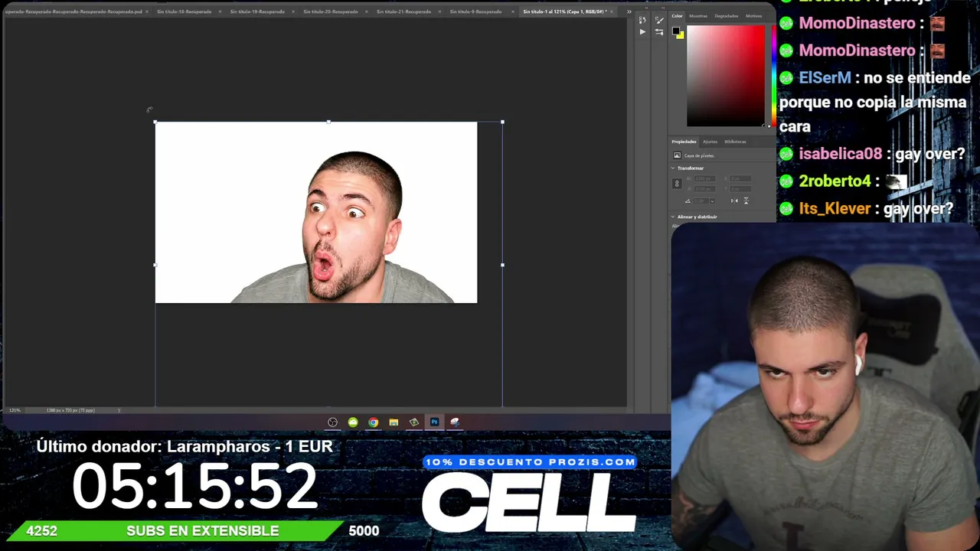Close the Sin título-19-Recuperado tab
The width and height of the screenshot is (980, 551).
pos(293,11)
